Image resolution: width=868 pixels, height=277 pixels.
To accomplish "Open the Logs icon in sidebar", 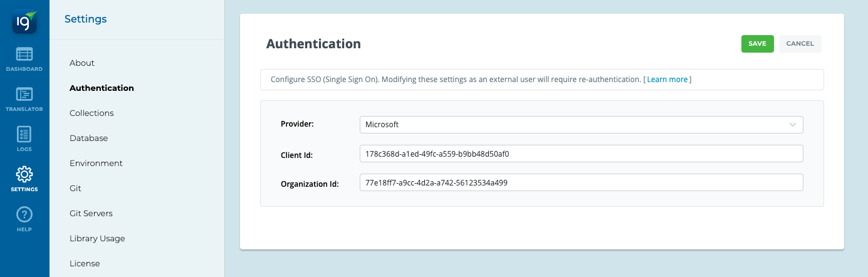I will [24, 135].
